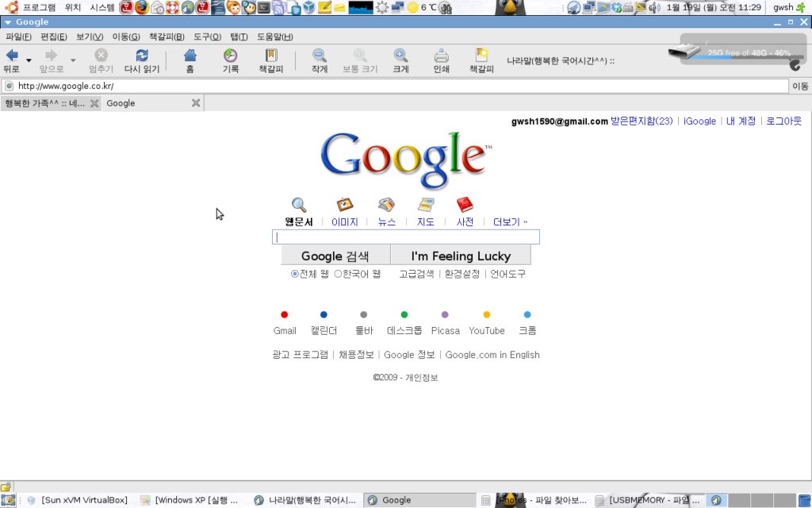812x508 pixels.
Task: Open the 프로그램 applications menu
Action: (x=39, y=7)
